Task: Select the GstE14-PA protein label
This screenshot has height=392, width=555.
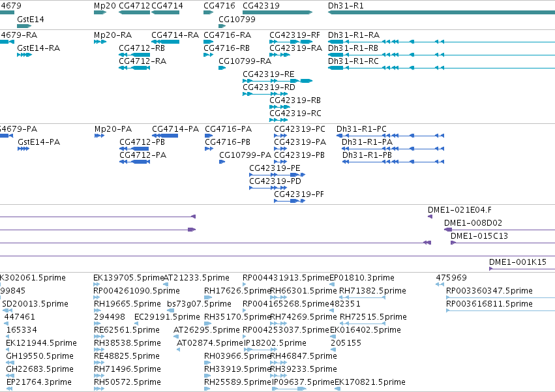Action: click(x=39, y=142)
